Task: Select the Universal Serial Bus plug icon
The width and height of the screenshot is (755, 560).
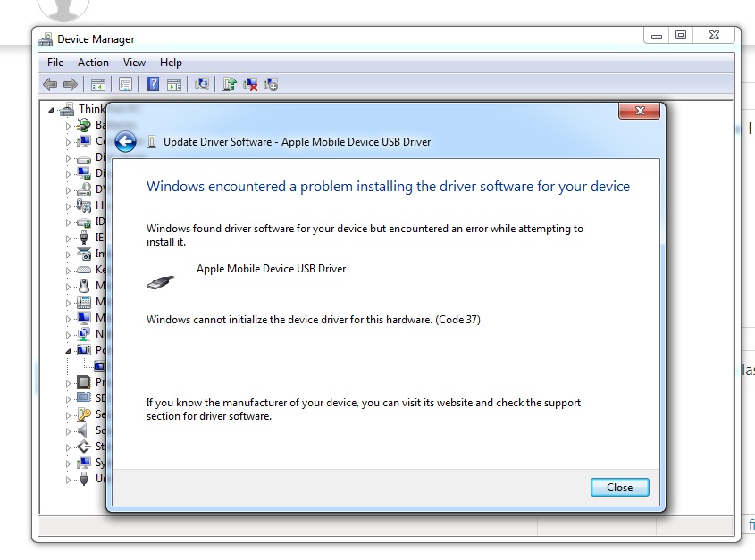Action: click(x=84, y=479)
